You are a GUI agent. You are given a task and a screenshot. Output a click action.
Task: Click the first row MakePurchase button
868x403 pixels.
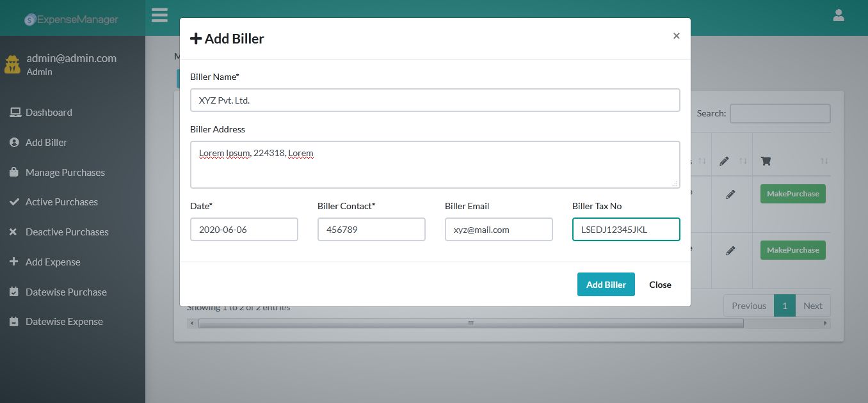(793, 194)
